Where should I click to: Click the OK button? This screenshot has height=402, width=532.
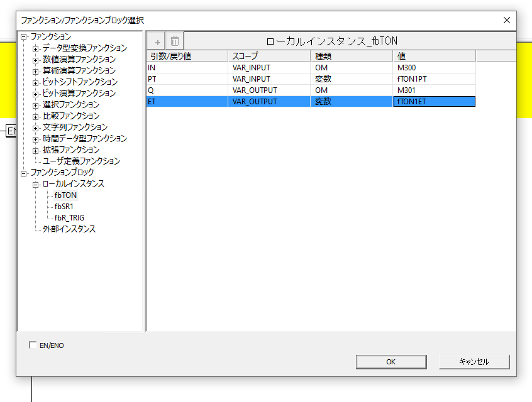[x=391, y=362]
